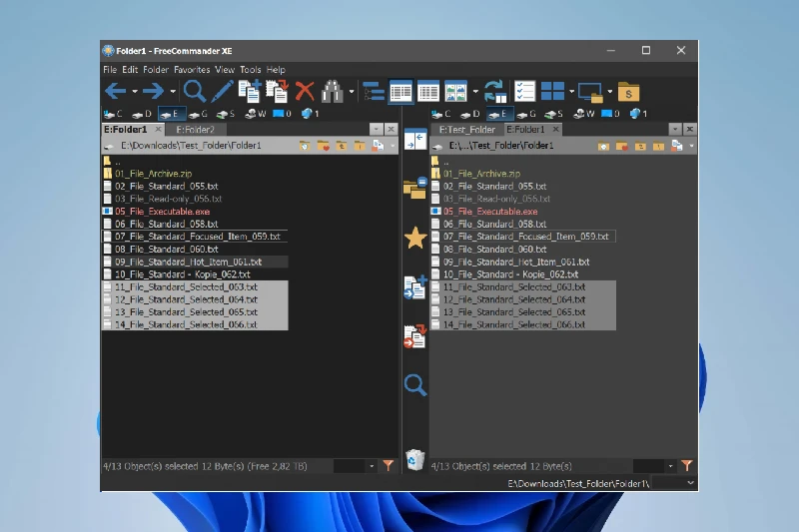Click the move documents icon in the middle bar

[415, 336]
